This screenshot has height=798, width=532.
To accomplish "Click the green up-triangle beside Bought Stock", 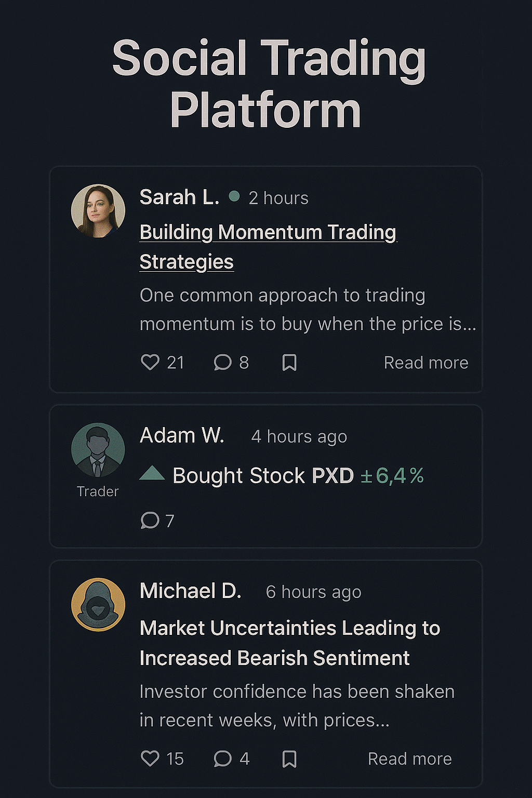I will [x=152, y=474].
